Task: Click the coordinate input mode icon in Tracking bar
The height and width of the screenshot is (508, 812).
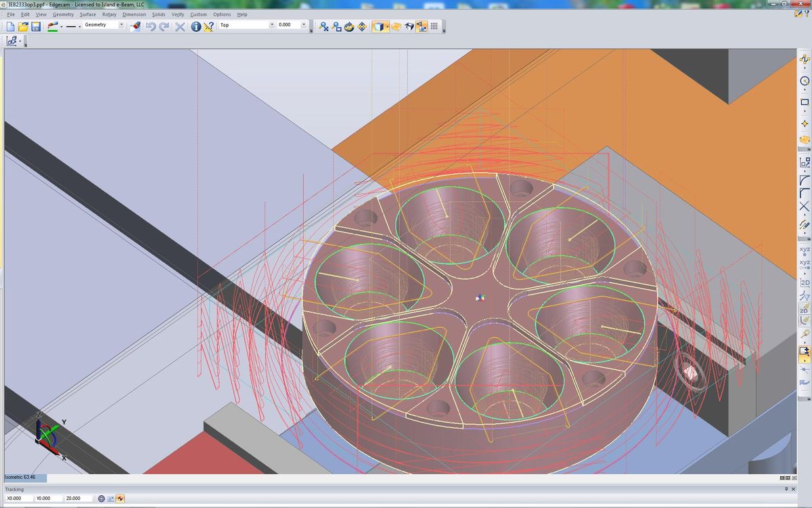Action: (111, 499)
